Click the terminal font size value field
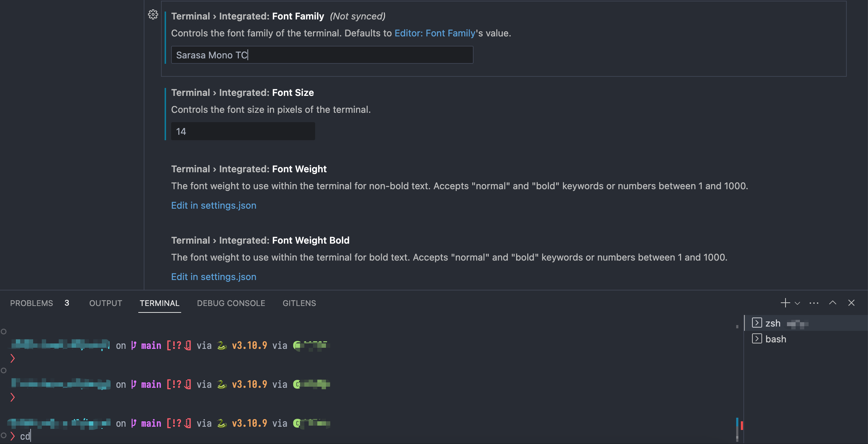The image size is (868, 444). click(x=242, y=131)
